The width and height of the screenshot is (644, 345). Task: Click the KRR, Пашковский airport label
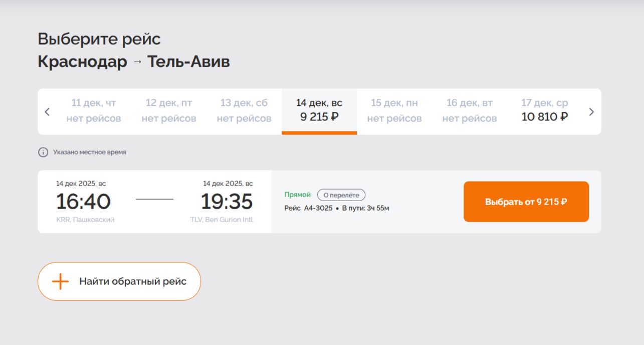pos(85,220)
